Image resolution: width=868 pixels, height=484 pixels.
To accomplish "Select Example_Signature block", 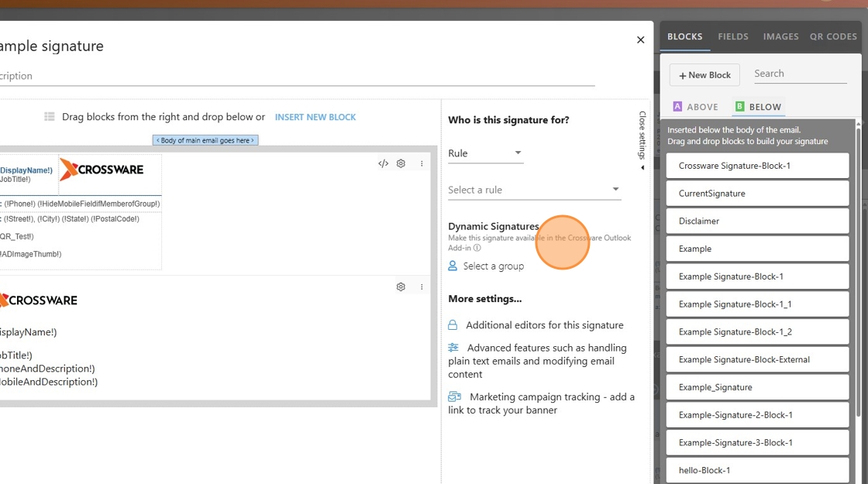I will 757,387.
